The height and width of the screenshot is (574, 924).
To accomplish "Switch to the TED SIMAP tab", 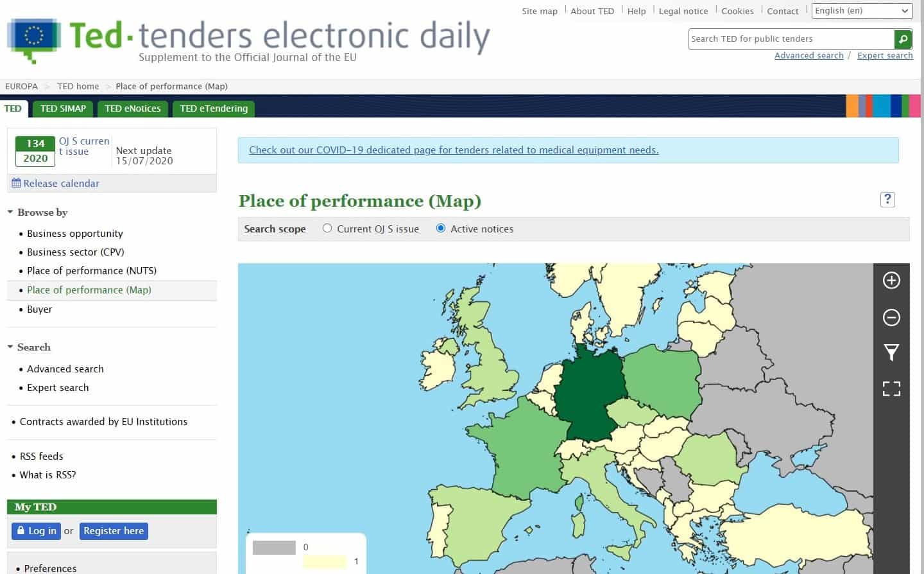I will [x=63, y=109].
